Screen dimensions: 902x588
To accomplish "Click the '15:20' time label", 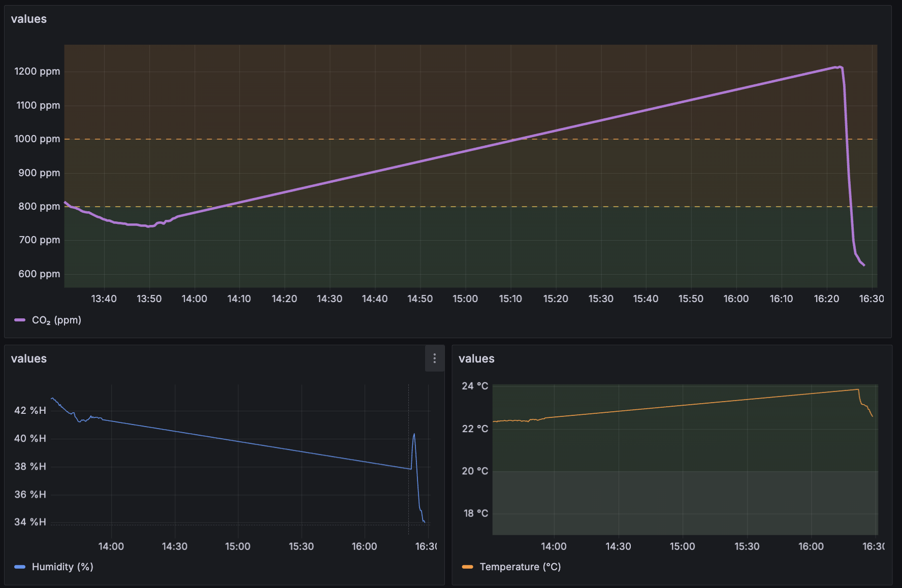I will pyautogui.click(x=556, y=299).
